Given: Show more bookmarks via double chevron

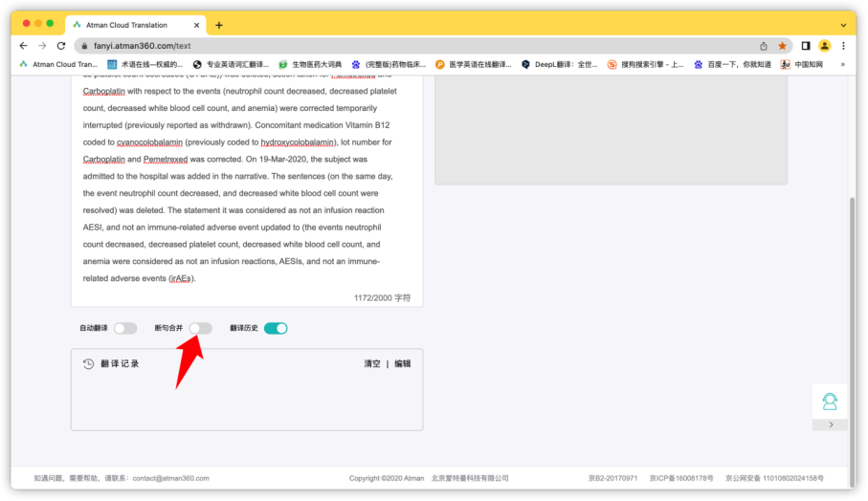Looking at the screenshot, I should 842,65.
